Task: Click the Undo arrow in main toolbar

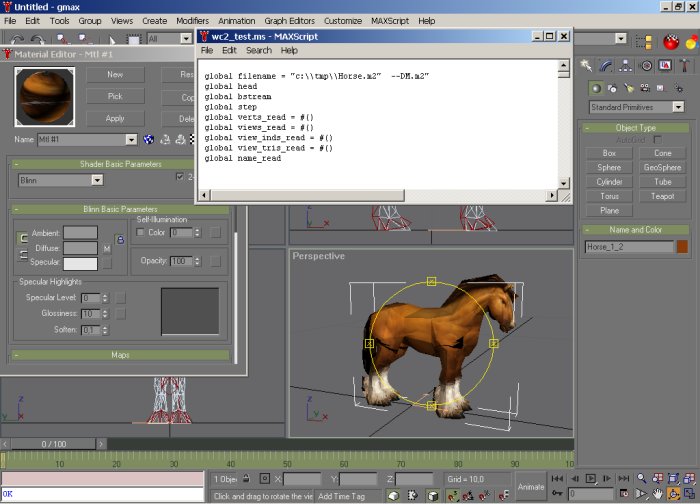Action: coord(17,39)
